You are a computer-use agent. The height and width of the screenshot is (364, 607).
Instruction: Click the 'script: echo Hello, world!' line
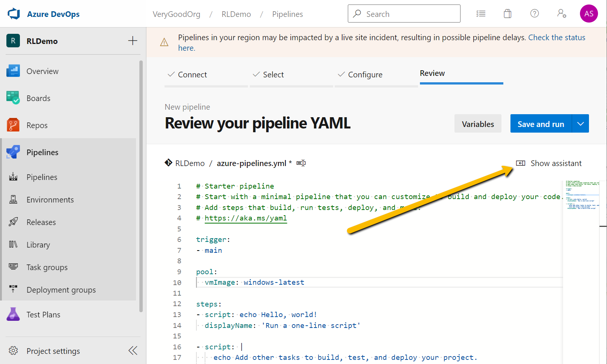tap(257, 315)
